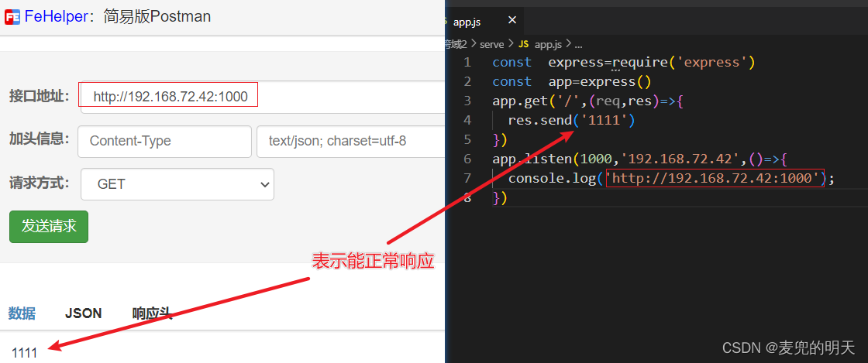Click line number 1 in editor gutter
868x363 pixels.
[468, 63]
